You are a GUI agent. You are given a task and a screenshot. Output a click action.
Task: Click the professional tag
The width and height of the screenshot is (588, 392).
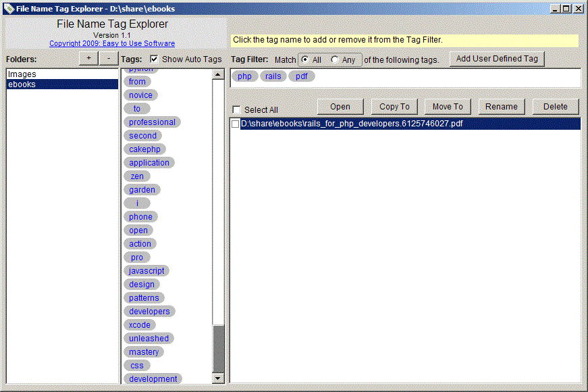point(152,122)
